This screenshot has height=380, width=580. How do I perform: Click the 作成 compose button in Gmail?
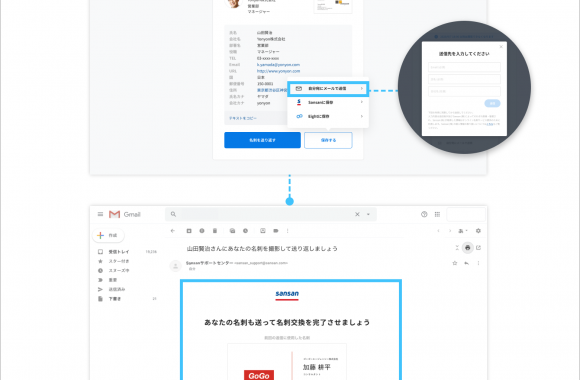coord(108,235)
